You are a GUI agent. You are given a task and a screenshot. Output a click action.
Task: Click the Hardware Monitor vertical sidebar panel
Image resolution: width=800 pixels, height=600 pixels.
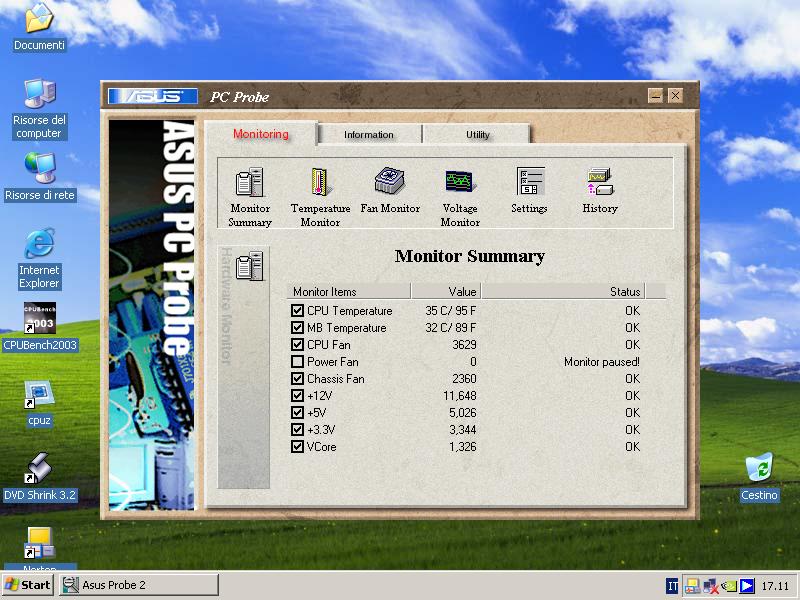(x=243, y=367)
